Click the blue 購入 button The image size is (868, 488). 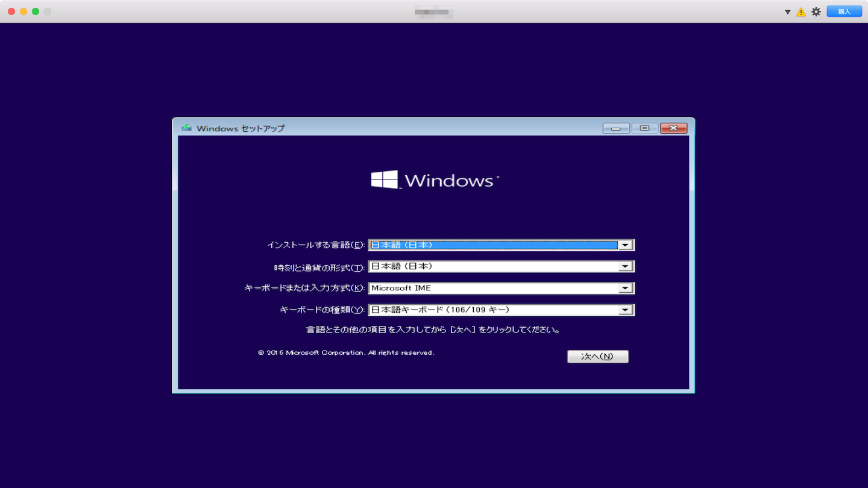coord(844,11)
